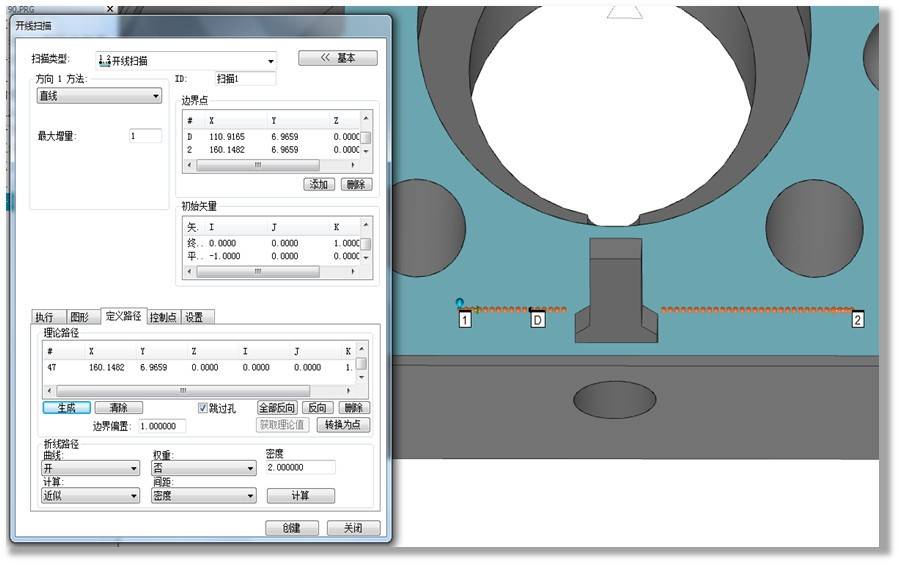This screenshot has height=564, width=899.
Task: Click point marker 2 in the CAD view
Action: 857,320
